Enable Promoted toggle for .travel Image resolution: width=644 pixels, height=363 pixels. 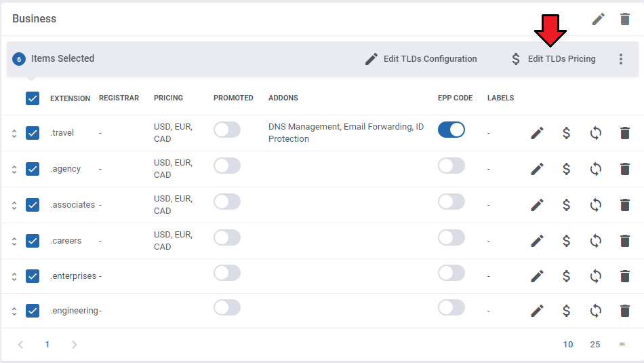click(226, 130)
